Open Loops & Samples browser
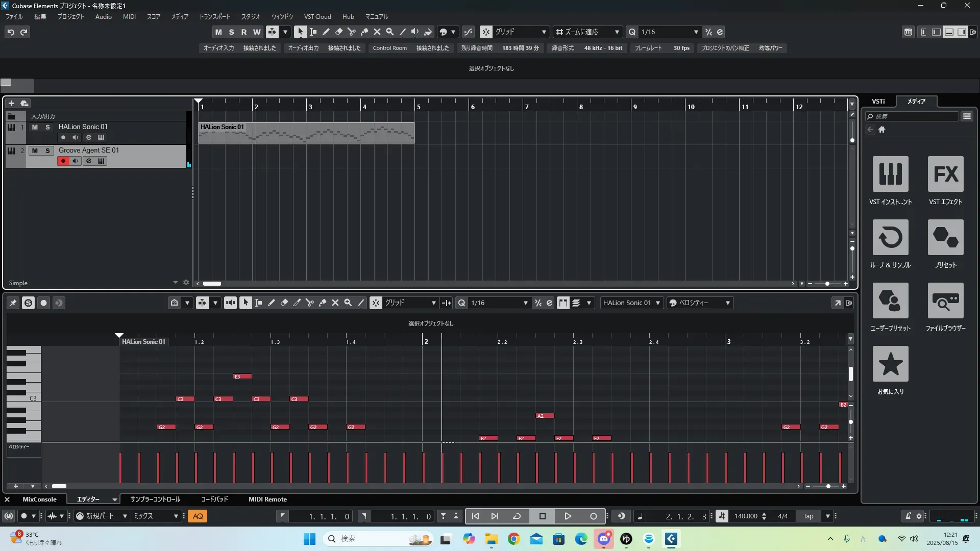Screen dimensions: 980x551 coord(890,237)
